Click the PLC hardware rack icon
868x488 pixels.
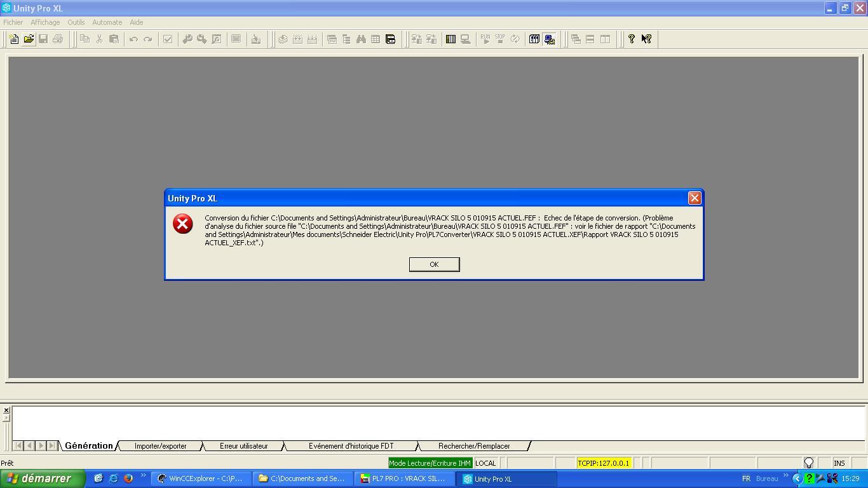coord(451,39)
